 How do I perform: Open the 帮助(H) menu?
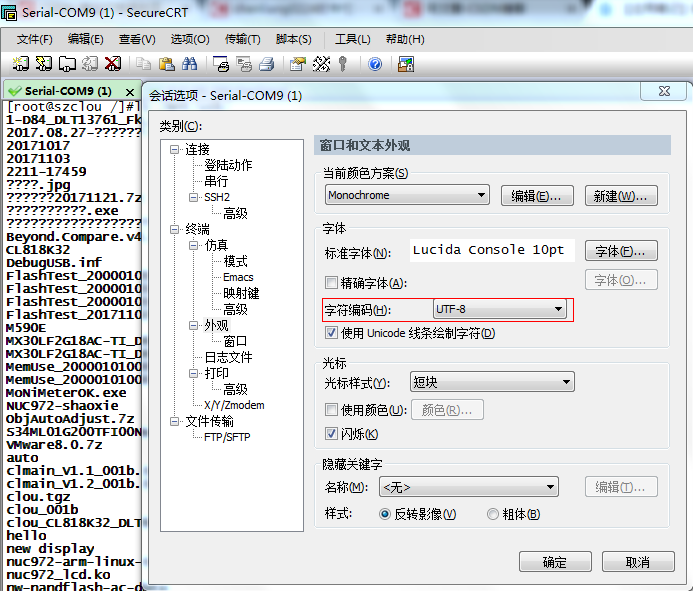pos(405,39)
